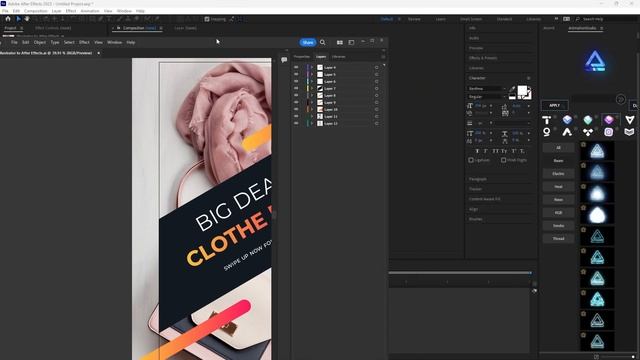Click the workspace switcher icon beside arrange documents

click(351, 42)
